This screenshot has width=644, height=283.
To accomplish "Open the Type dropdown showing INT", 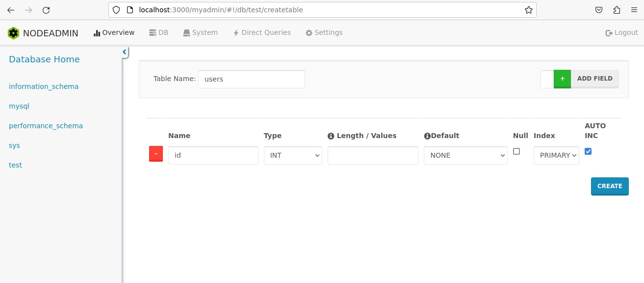I will pos(293,155).
